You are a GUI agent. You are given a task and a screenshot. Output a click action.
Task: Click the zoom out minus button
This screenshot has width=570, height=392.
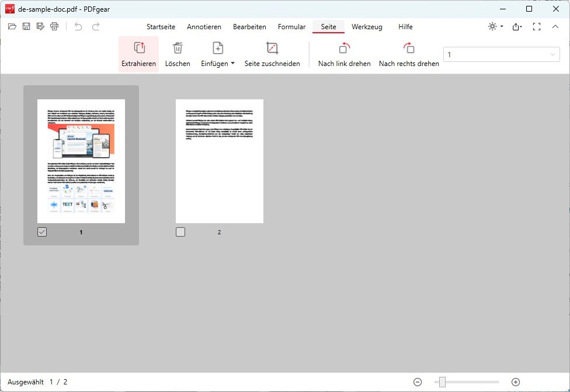[418, 381]
